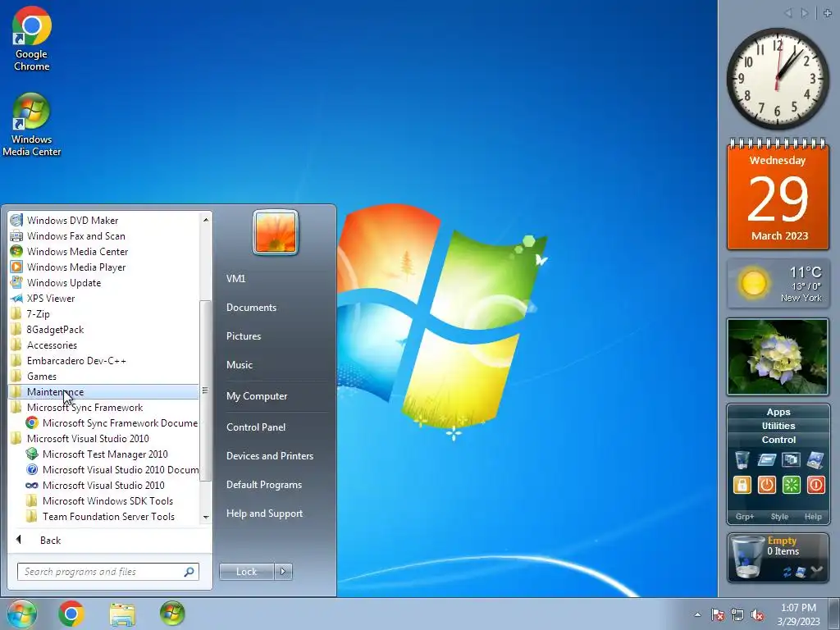Viewport: 840px width, 630px height.
Task: Show hidden tray icons arrow
Action: [697, 614]
